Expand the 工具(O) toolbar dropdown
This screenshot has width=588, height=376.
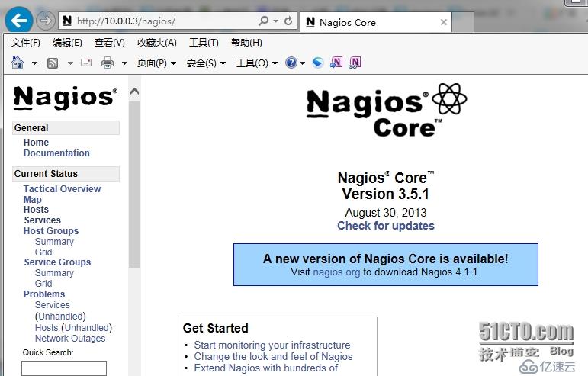pos(256,63)
